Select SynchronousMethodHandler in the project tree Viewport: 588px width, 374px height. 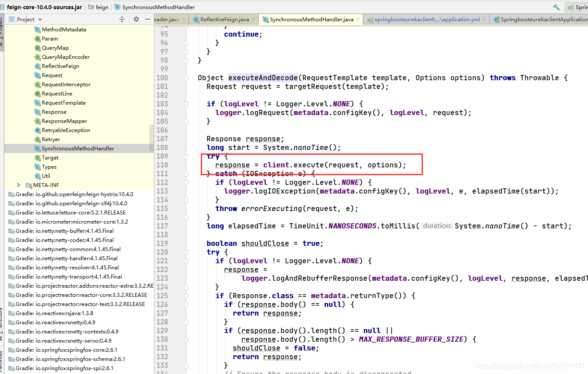[78, 149]
